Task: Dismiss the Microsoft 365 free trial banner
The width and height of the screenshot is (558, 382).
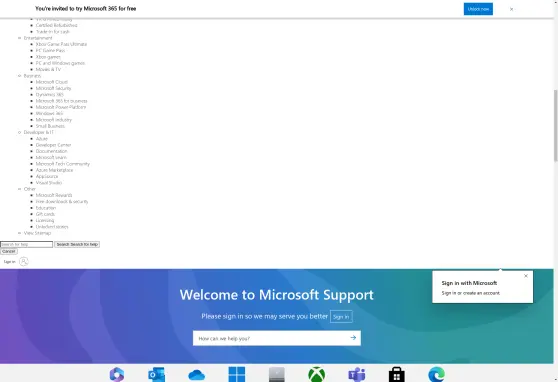Action: tap(511, 9)
